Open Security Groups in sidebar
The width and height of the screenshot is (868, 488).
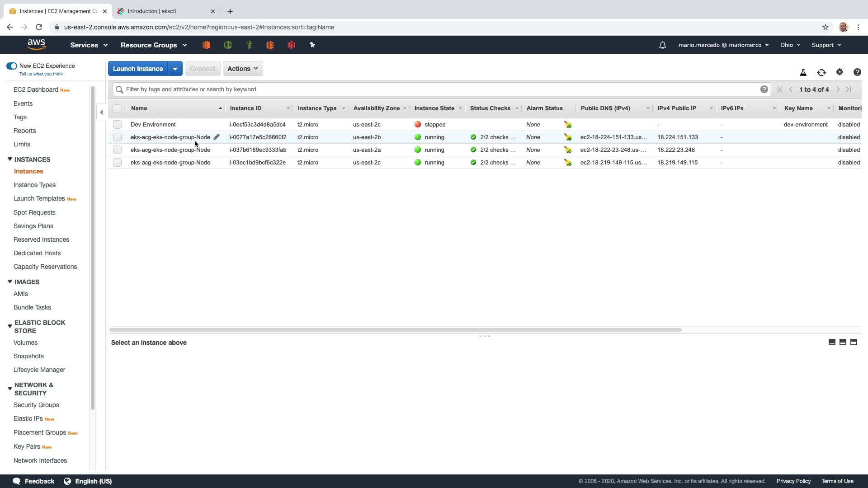[36, 405]
